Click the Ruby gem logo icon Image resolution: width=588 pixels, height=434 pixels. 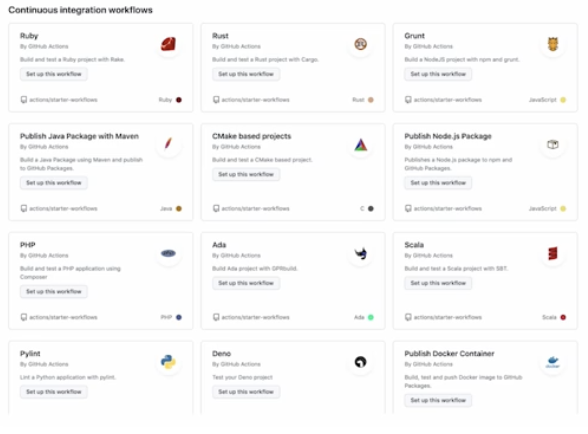[x=168, y=44]
